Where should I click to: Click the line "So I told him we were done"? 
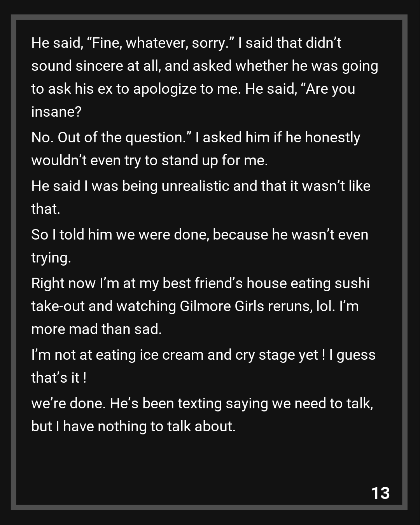click(x=199, y=234)
